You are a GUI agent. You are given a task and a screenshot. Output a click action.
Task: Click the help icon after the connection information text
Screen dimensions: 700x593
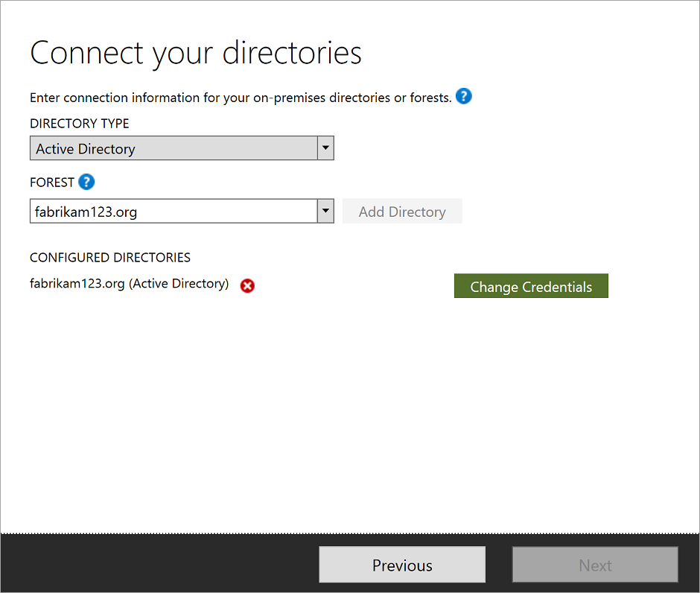tap(463, 96)
